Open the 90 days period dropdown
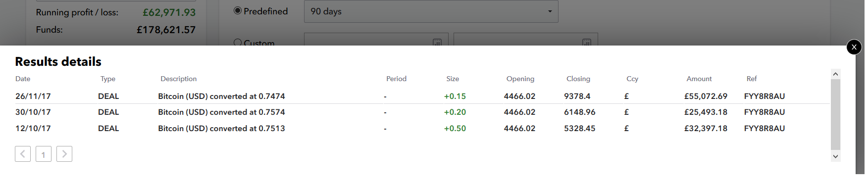 (x=431, y=11)
